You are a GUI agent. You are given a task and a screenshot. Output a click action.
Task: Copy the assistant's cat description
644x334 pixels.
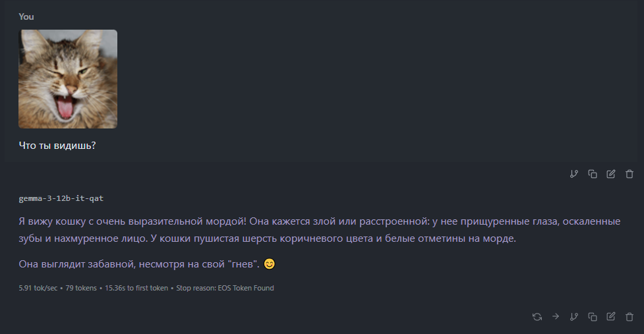pyautogui.click(x=593, y=316)
